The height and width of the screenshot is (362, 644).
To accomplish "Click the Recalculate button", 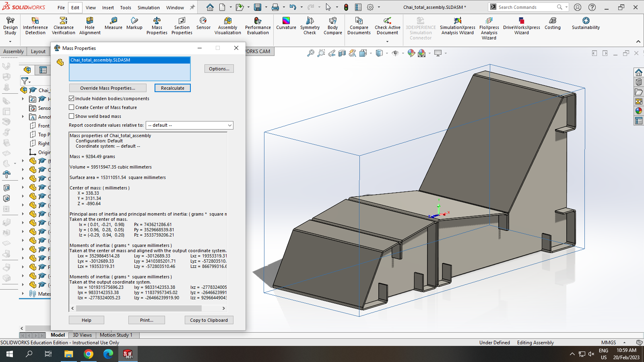I will tap(173, 88).
